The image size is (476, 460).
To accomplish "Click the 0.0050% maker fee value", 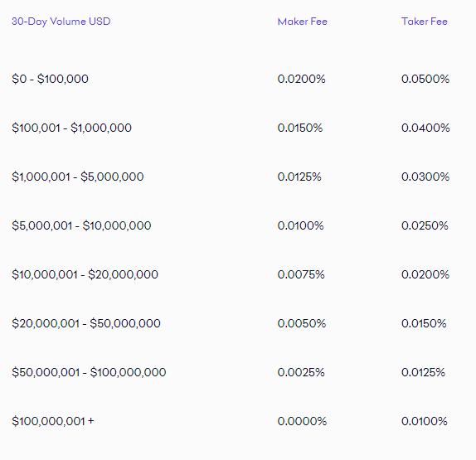I will coord(302,323).
